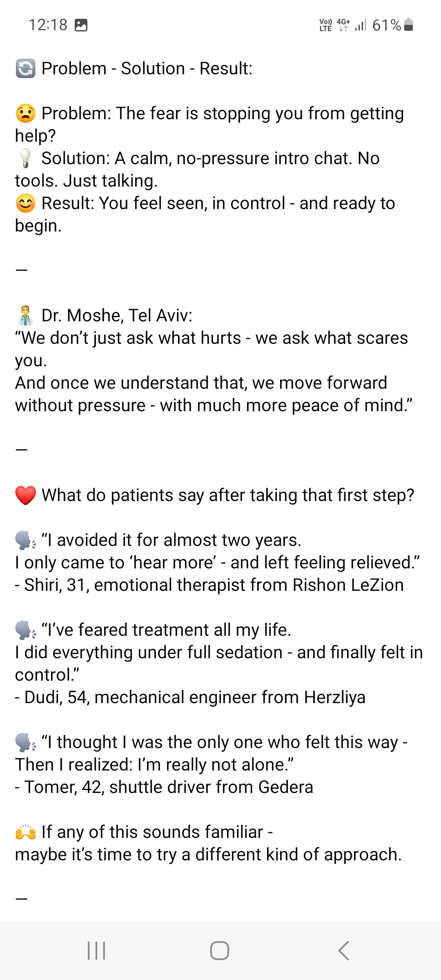This screenshot has width=441, height=980.
Task: Tap the speaking head emoji beside Tomer's quote
Action: 25,742
